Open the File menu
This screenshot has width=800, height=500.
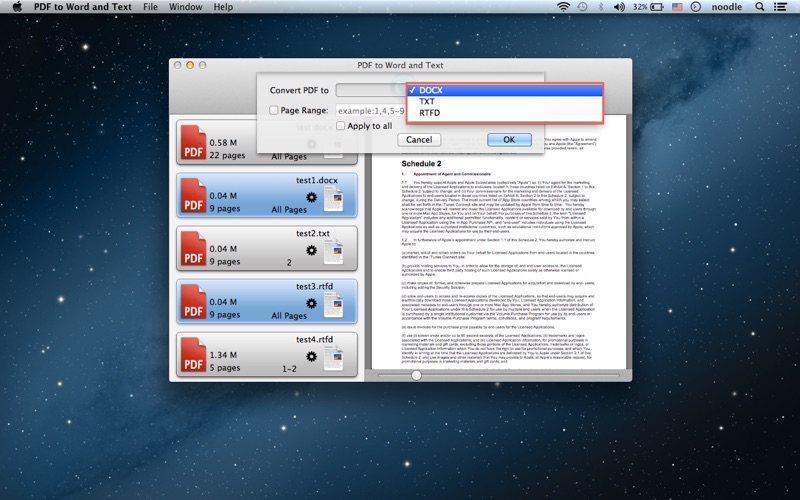[x=150, y=7]
